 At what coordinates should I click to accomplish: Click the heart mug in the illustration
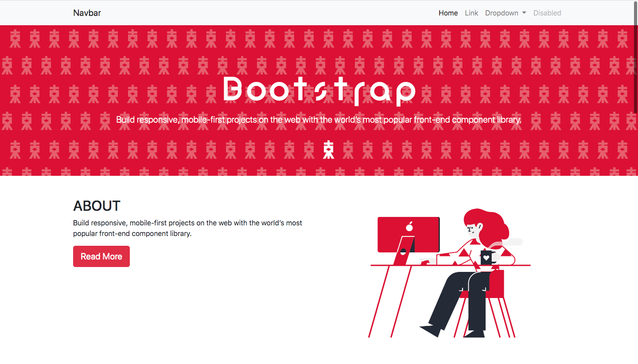pyautogui.click(x=486, y=258)
